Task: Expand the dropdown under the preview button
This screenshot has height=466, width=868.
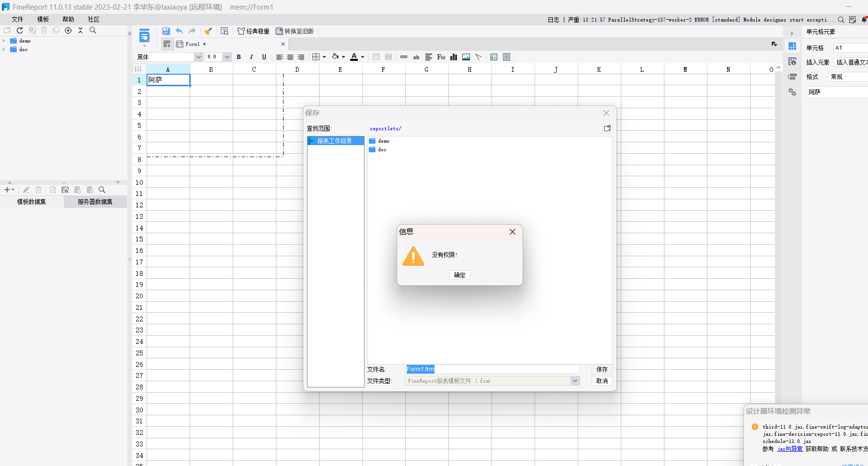Action: point(144,46)
